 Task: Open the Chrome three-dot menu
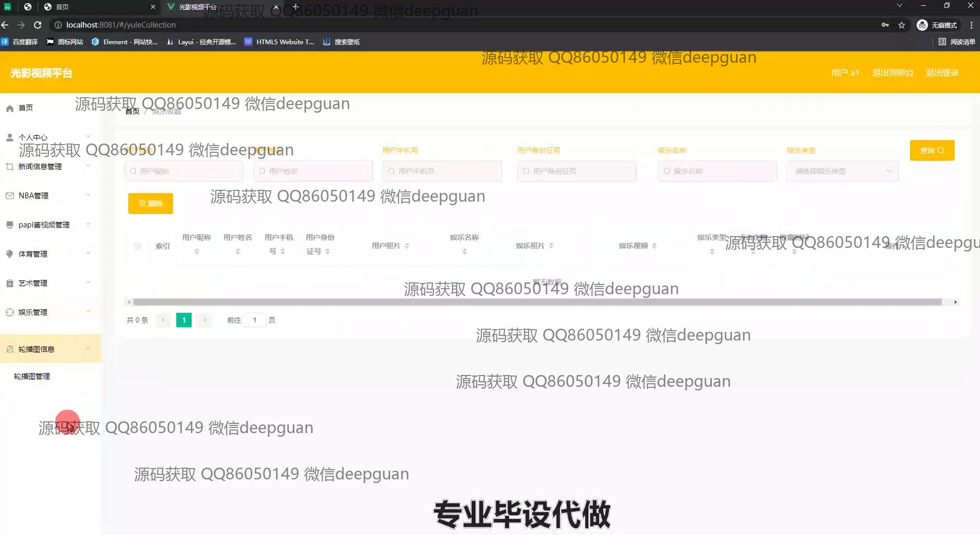point(971,25)
